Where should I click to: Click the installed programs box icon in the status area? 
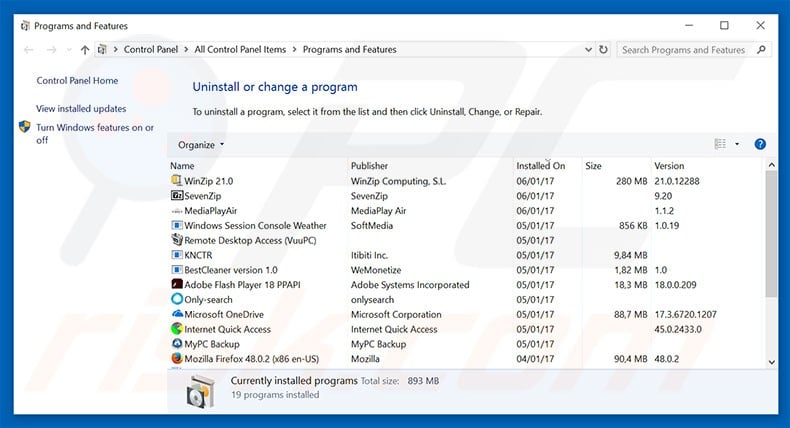[x=200, y=392]
